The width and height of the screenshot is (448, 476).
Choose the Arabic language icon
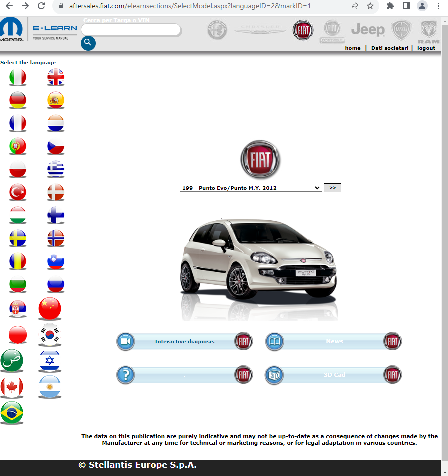coord(12,361)
